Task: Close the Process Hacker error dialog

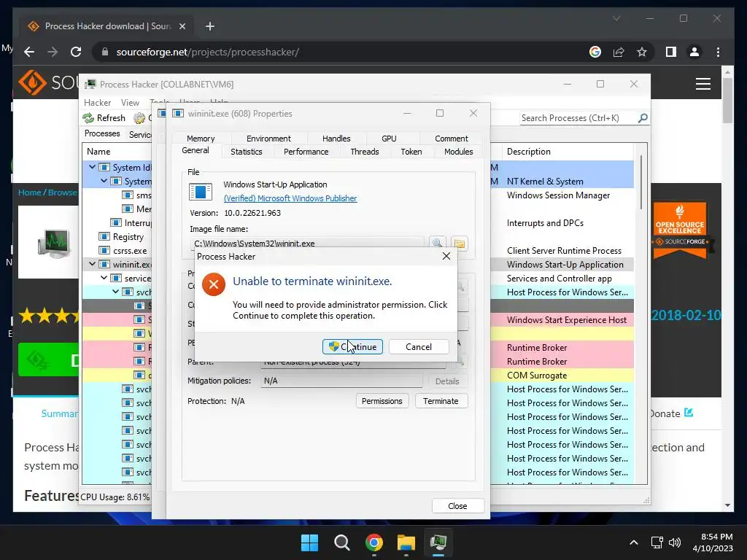Action: pos(446,256)
